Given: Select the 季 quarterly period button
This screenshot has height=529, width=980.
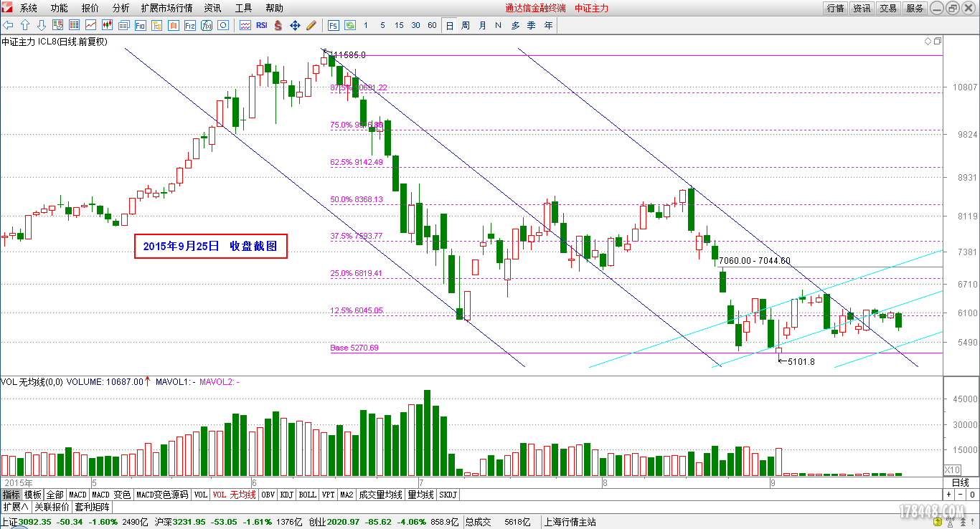Looking at the screenshot, I should click(x=532, y=25).
